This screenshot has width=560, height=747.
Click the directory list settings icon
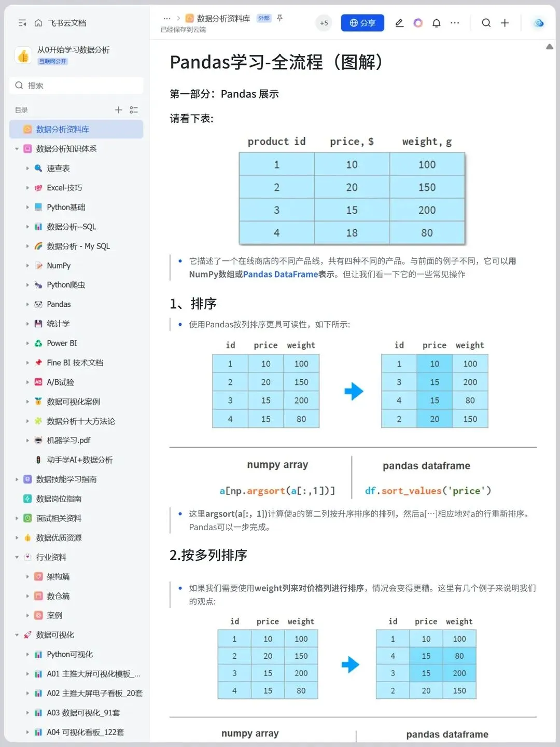pos(134,110)
